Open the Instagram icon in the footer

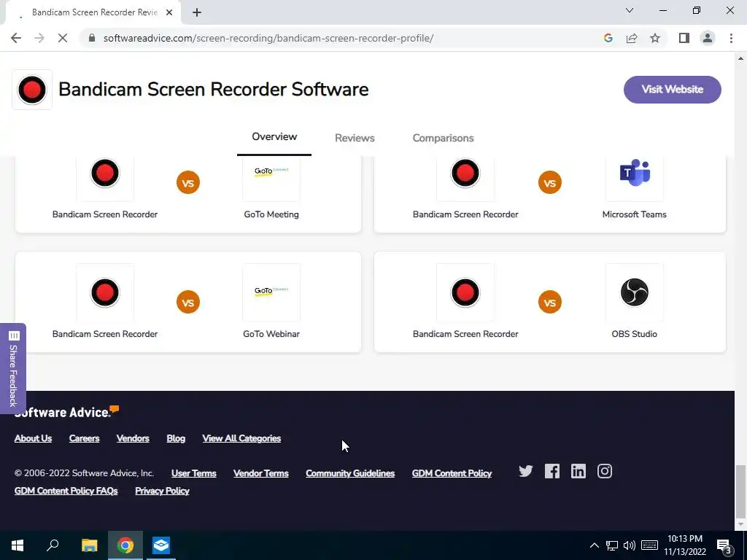[x=605, y=472]
